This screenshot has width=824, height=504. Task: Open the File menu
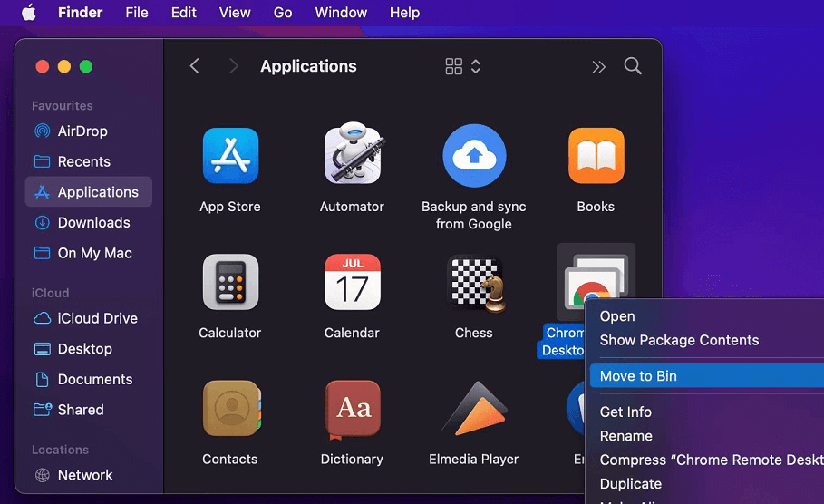[x=137, y=12]
